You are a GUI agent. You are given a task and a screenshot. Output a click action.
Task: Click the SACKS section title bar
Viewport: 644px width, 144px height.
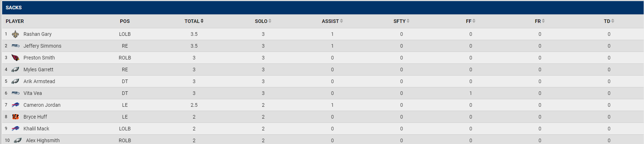click(x=323, y=8)
